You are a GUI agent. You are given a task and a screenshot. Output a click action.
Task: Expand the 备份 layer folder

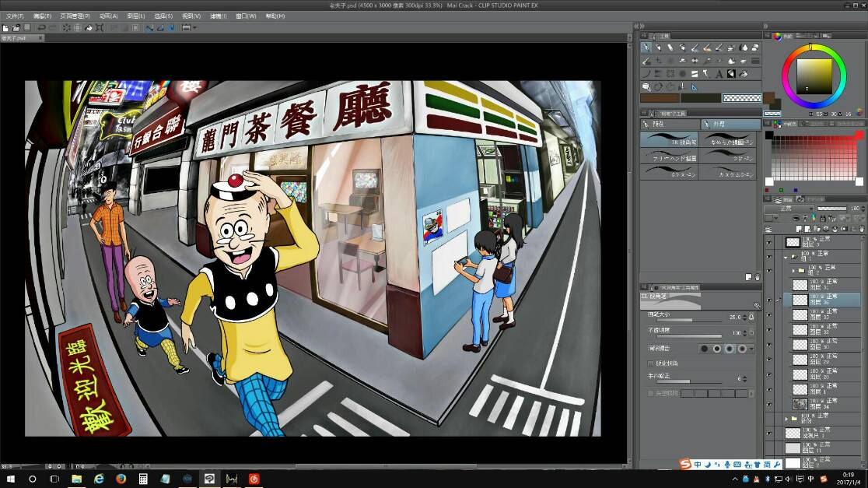(x=786, y=418)
